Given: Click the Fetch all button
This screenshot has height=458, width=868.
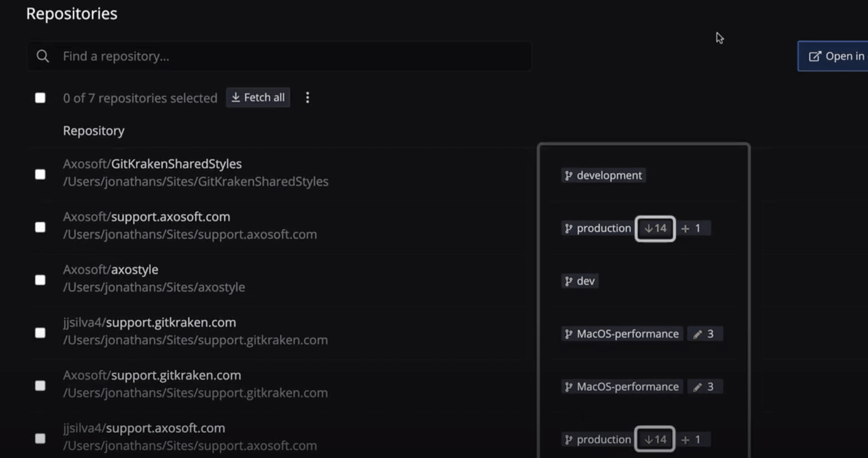Looking at the screenshot, I should (258, 98).
